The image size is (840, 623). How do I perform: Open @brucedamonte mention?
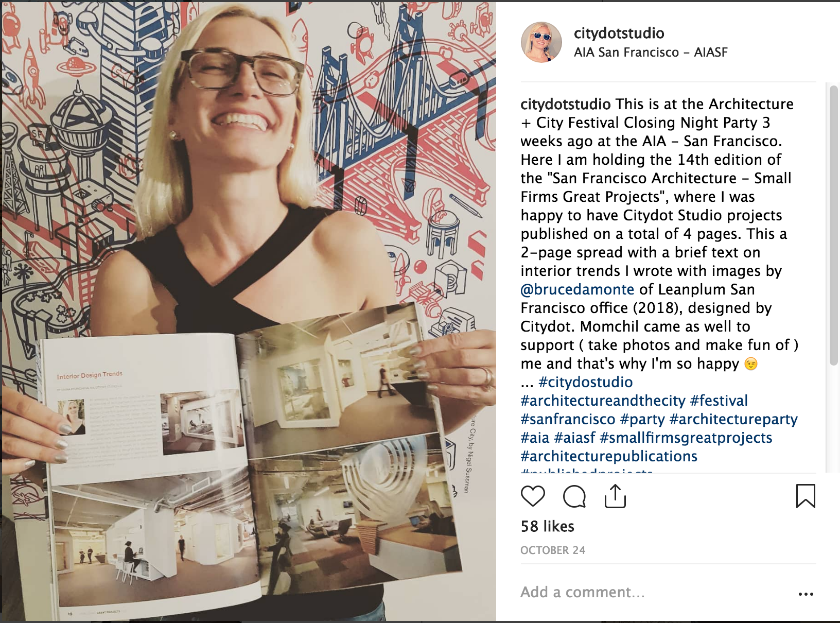point(577,289)
